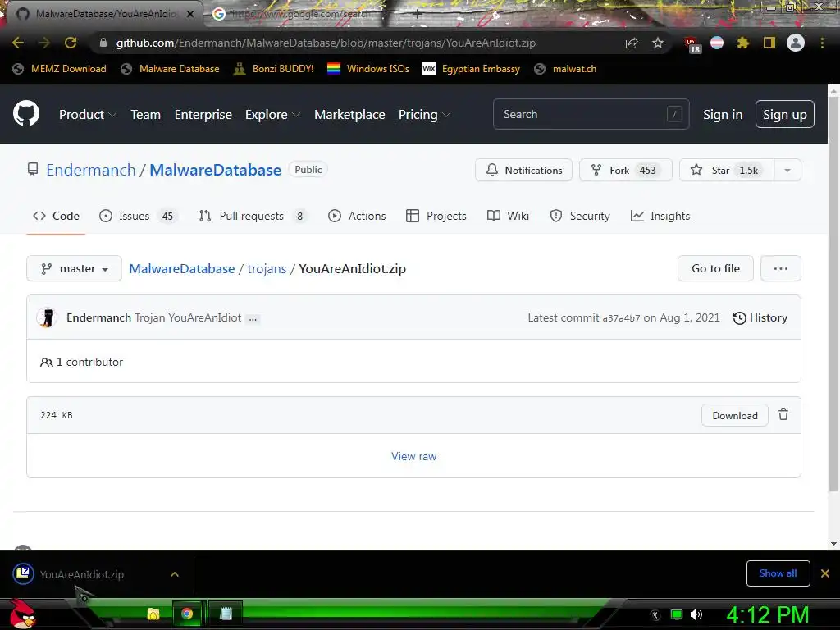The width and height of the screenshot is (840, 630).
Task: Star the repository with Star button
Action: (x=727, y=171)
